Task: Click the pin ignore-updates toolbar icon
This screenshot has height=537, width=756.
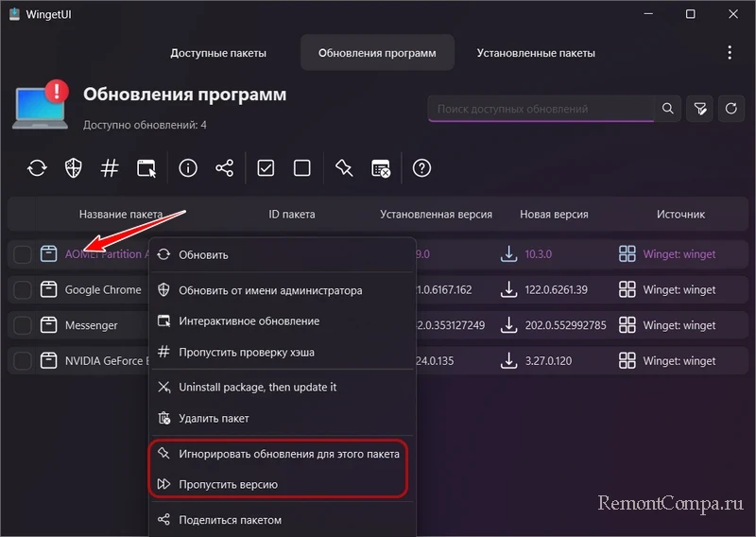Action: click(344, 168)
